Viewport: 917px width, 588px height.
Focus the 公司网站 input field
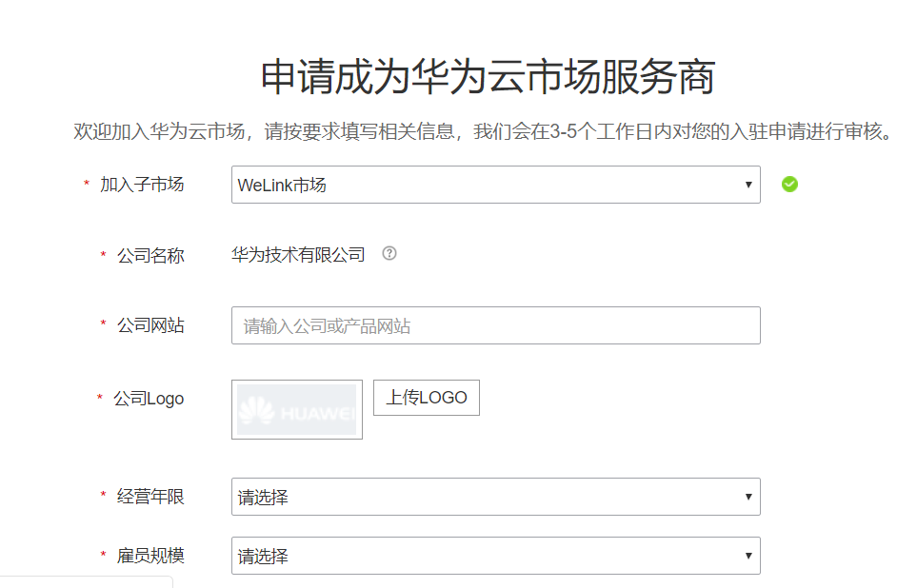(495, 325)
